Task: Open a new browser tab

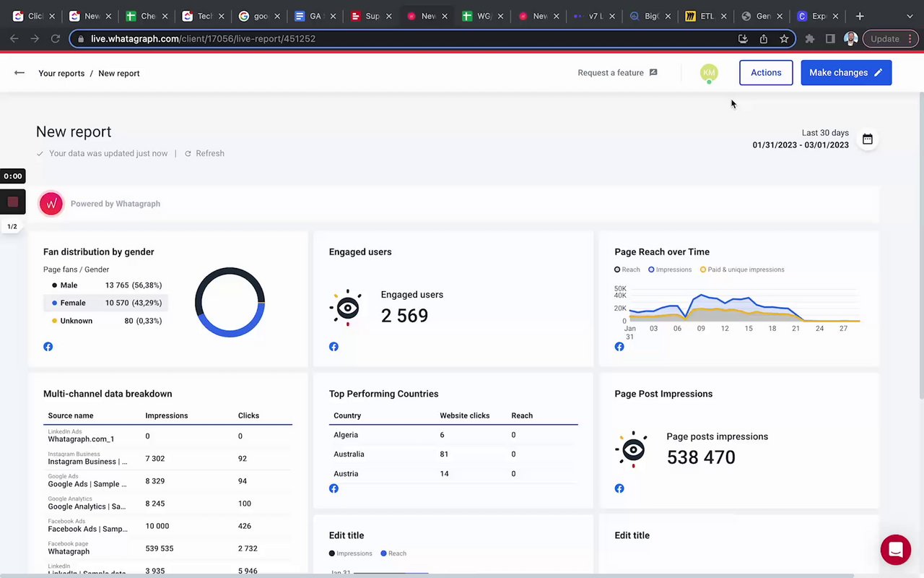Action: pyautogui.click(x=859, y=16)
